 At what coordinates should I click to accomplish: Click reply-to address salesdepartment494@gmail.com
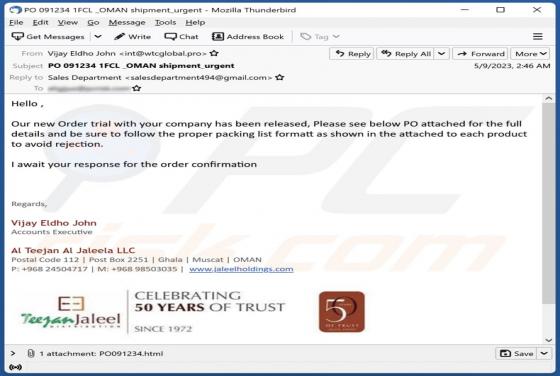click(199, 77)
